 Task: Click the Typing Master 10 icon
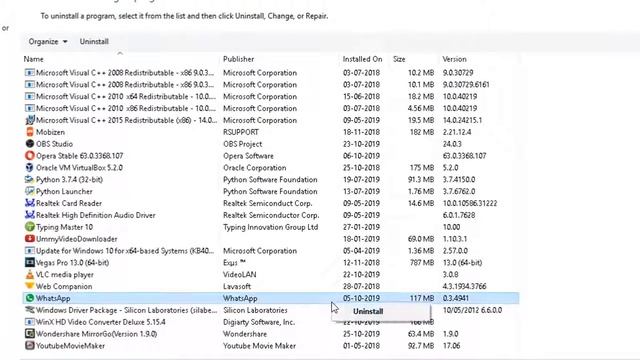pos(29,227)
